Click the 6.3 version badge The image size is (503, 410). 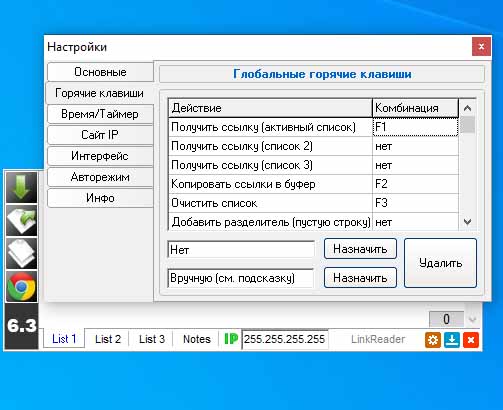pos(22,326)
